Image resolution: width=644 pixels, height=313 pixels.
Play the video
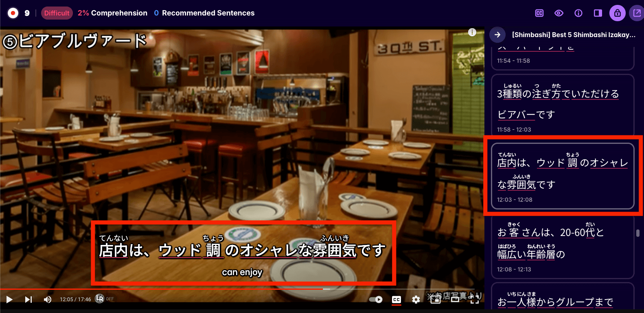tap(9, 300)
